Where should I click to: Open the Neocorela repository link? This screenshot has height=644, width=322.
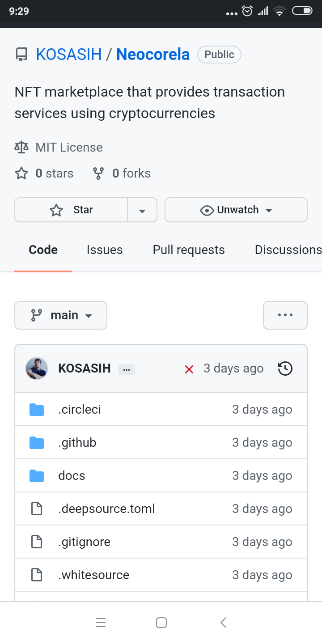[153, 55]
